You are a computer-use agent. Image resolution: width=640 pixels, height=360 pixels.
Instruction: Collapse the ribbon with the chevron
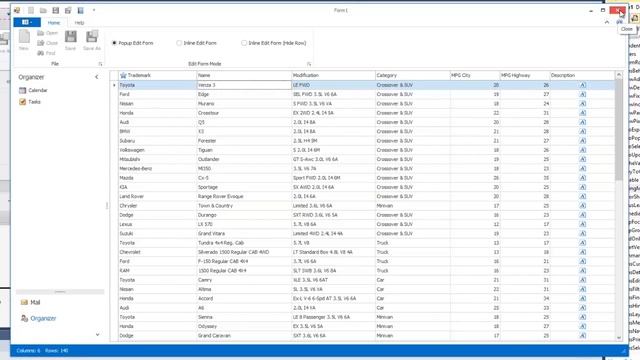[x=607, y=22]
